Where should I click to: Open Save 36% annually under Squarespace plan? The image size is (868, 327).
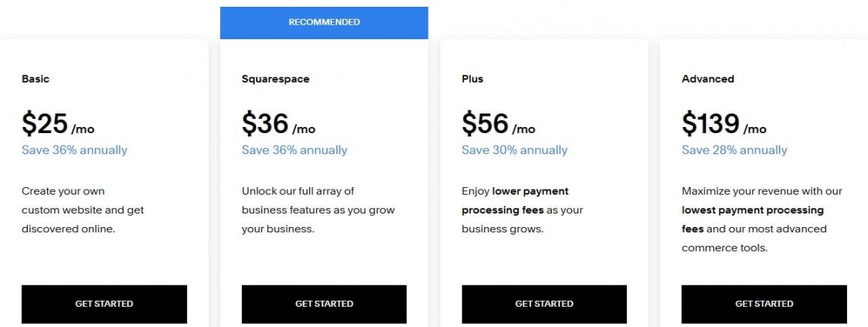click(294, 150)
